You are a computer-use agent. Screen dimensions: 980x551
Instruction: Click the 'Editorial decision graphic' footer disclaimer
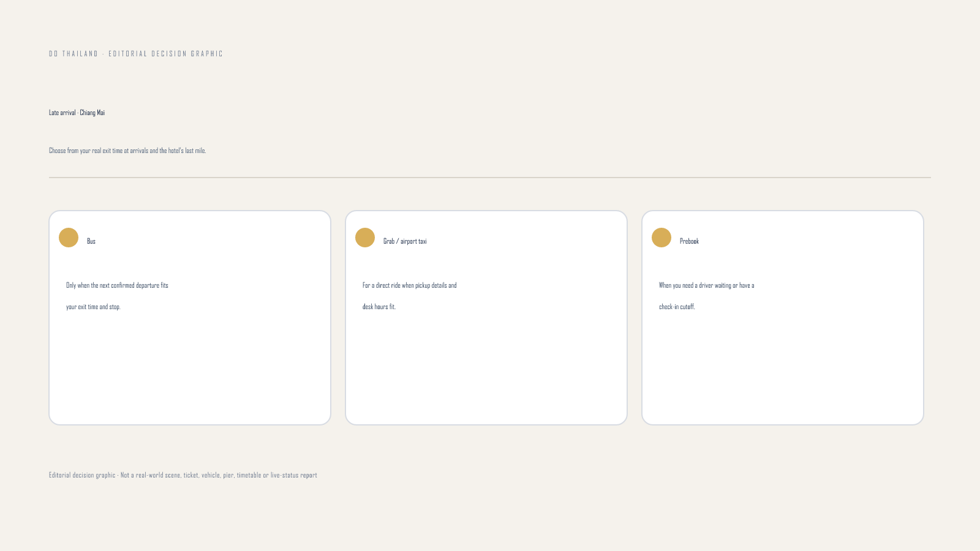(x=183, y=475)
